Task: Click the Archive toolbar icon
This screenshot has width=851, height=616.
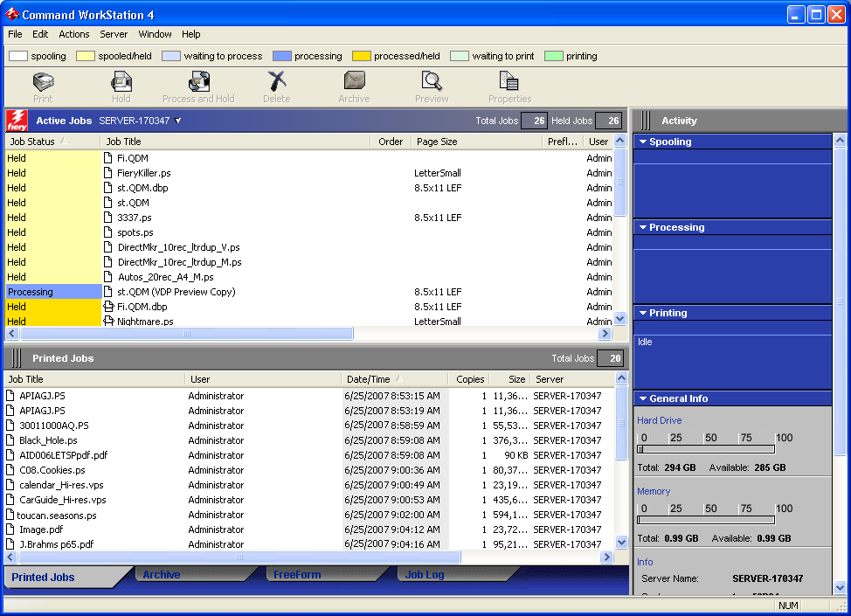Action: click(355, 81)
